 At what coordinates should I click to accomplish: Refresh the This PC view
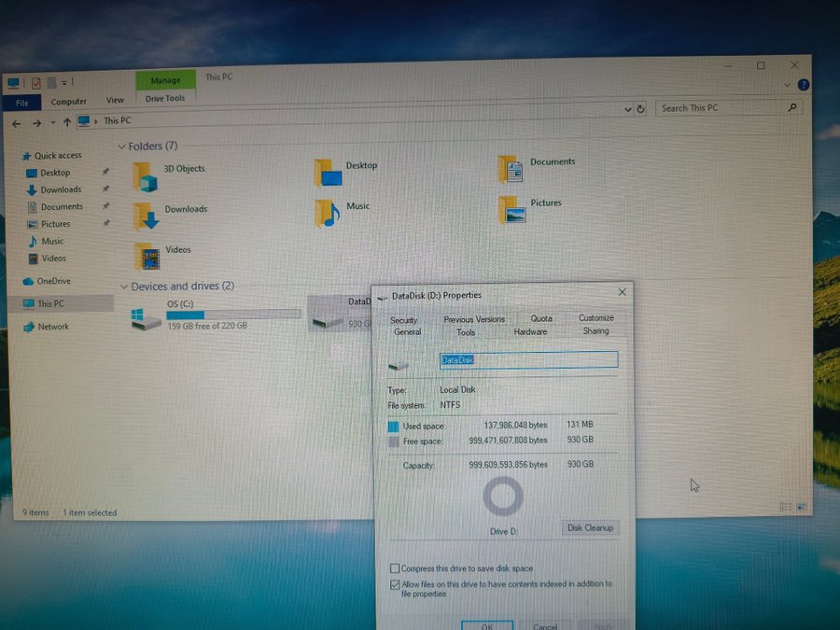(640, 109)
